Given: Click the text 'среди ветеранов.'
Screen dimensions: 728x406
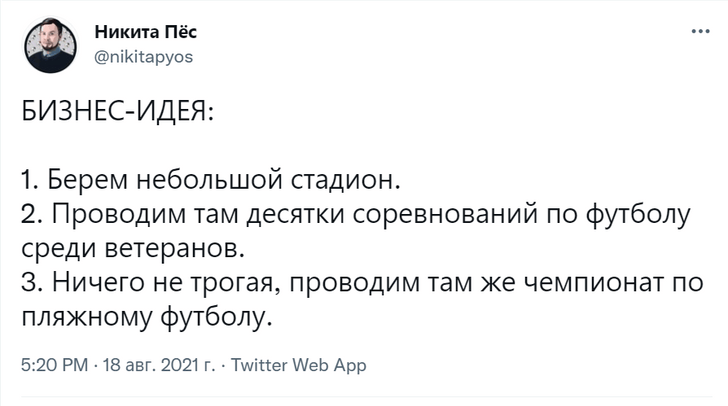Looking at the screenshot, I should [x=132, y=246].
